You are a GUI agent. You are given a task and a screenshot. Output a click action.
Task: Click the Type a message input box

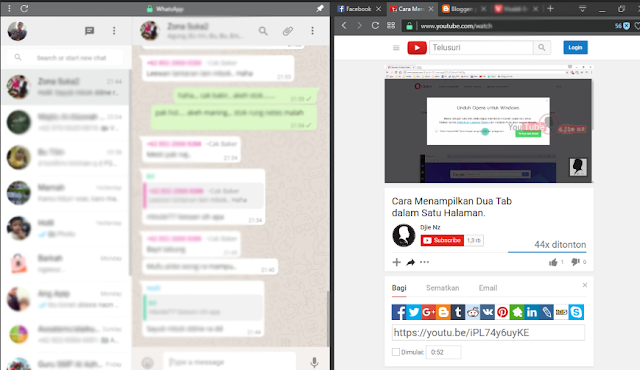coord(229,362)
